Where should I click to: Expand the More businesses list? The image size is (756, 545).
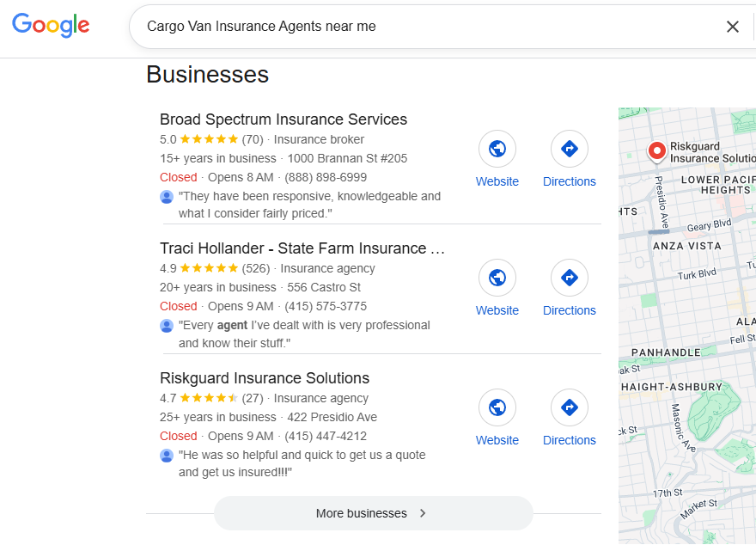[373, 513]
